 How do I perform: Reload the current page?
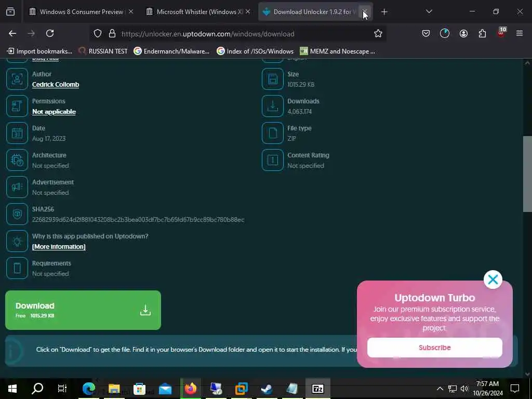tap(50, 33)
